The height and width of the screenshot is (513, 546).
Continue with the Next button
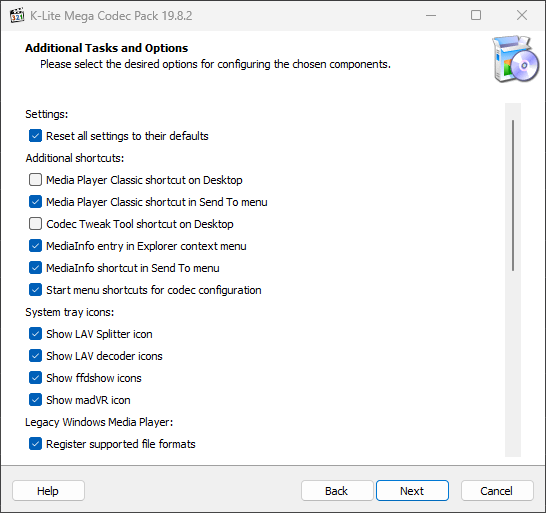412,491
